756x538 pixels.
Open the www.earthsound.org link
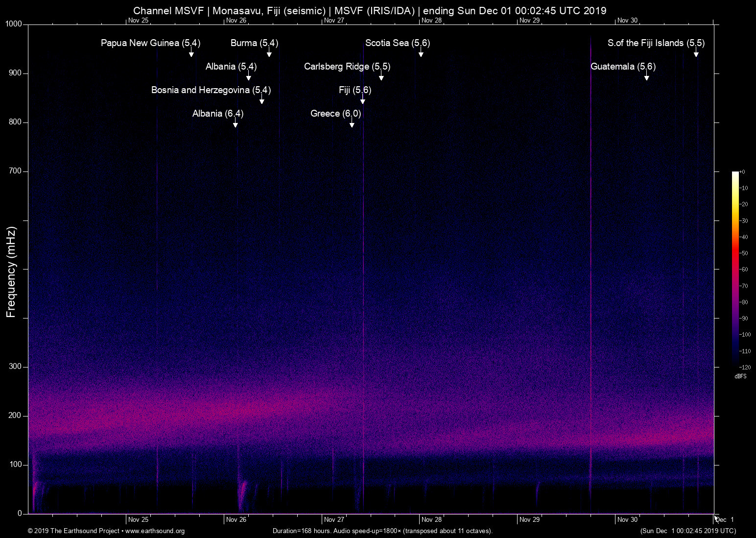(155, 531)
